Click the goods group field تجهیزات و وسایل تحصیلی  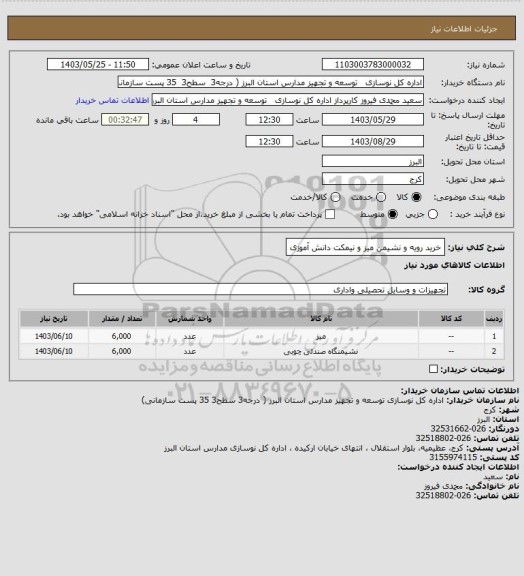pos(260,289)
